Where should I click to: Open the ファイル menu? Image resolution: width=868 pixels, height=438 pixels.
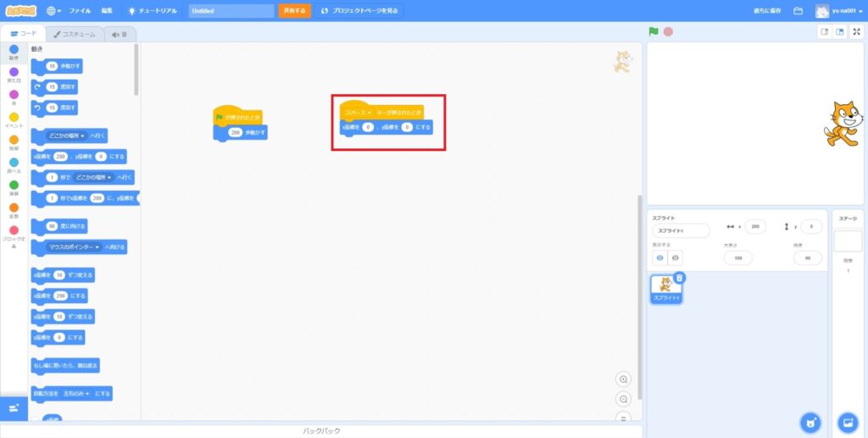point(80,10)
